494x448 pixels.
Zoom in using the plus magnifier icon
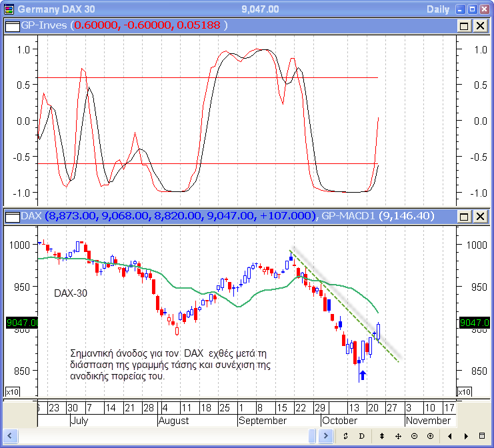click(430, 436)
